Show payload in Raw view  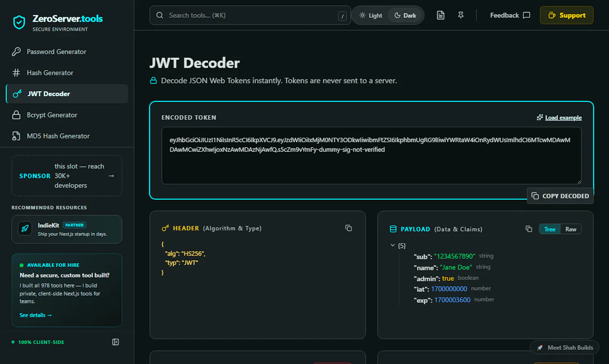tap(571, 229)
